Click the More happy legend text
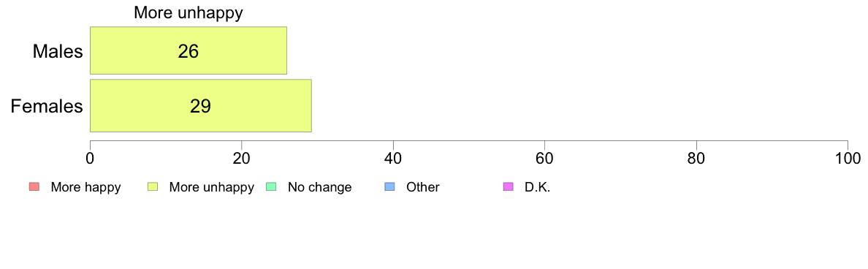Screen dimensions: 868x269 (85, 187)
